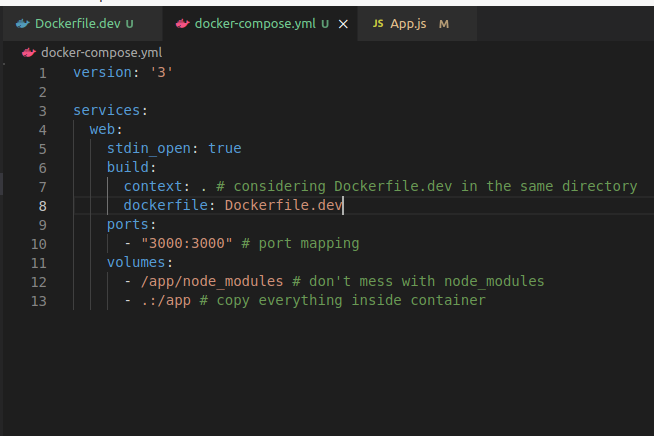Click the "3000:3000" port mapping string
654x436 pixels.
click(186, 243)
